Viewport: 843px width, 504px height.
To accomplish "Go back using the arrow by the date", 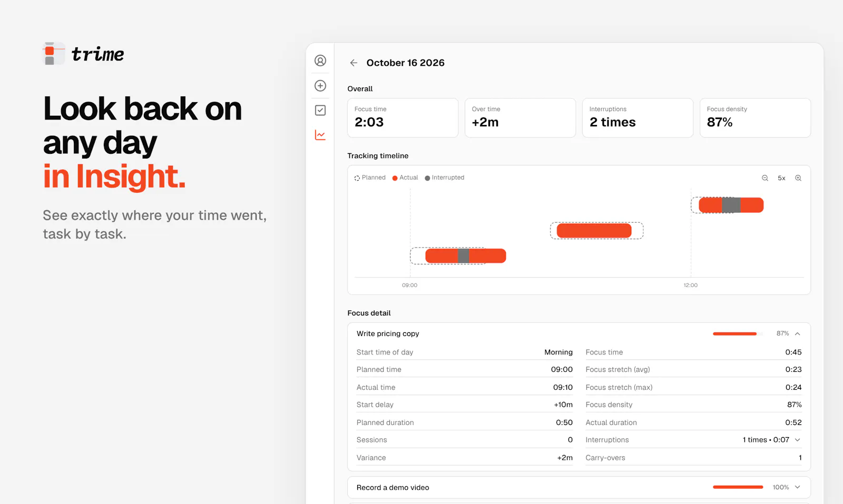I will (x=354, y=63).
